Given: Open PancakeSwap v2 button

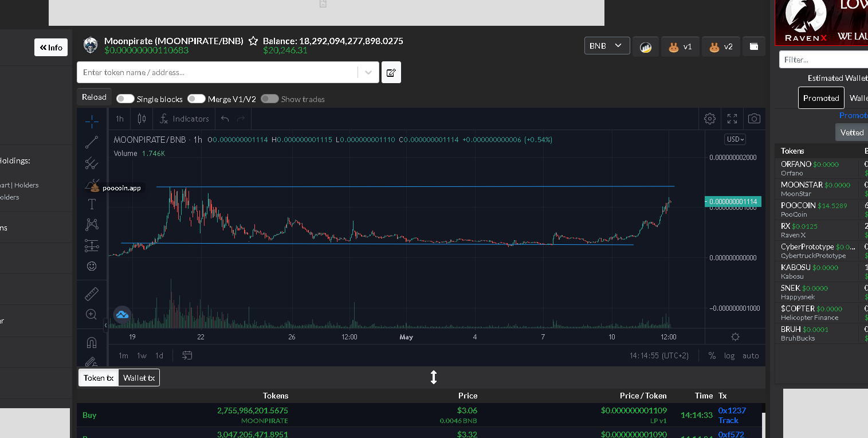Looking at the screenshot, I should coord(721,46).
